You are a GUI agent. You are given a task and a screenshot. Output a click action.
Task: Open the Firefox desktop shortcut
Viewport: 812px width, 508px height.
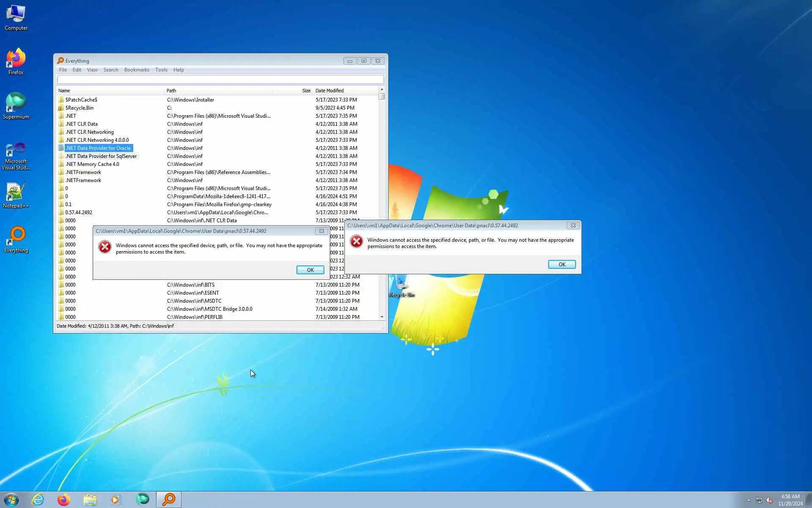pos(16,60)
